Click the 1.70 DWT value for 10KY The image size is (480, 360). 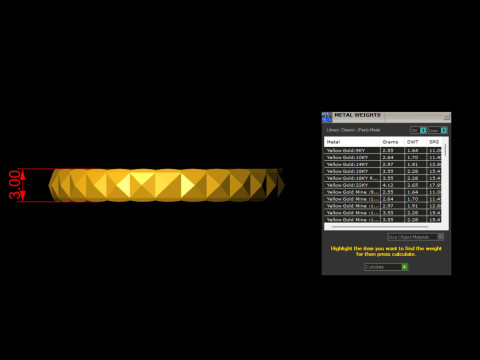click(413, 157)
